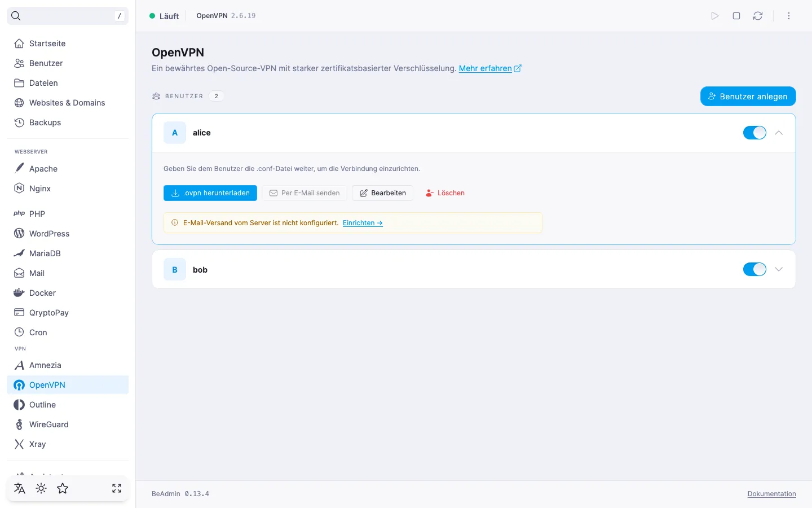Open the three-dot more options menu
Viewport: 812px width, 508px height.
(x=789, y=16)
